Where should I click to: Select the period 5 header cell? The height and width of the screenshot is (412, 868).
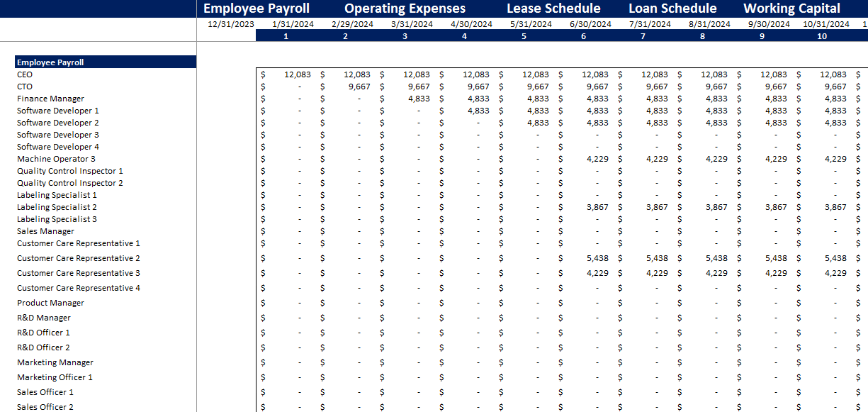(524, 35)
